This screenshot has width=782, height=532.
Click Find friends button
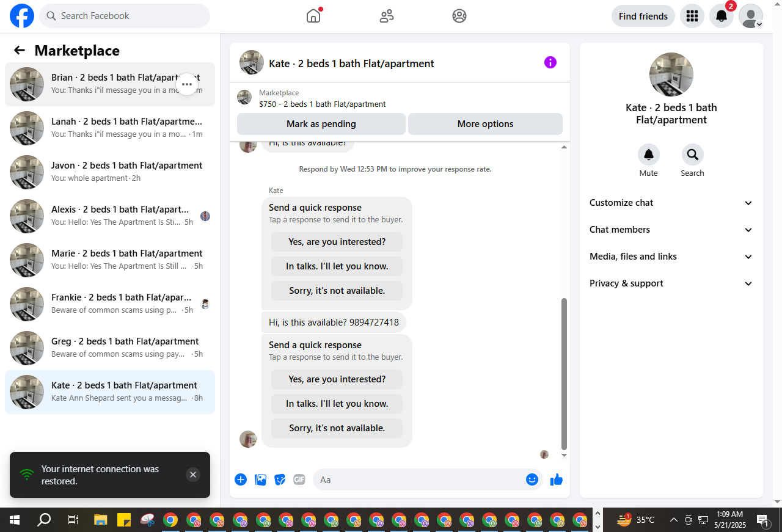pos(643,16)
